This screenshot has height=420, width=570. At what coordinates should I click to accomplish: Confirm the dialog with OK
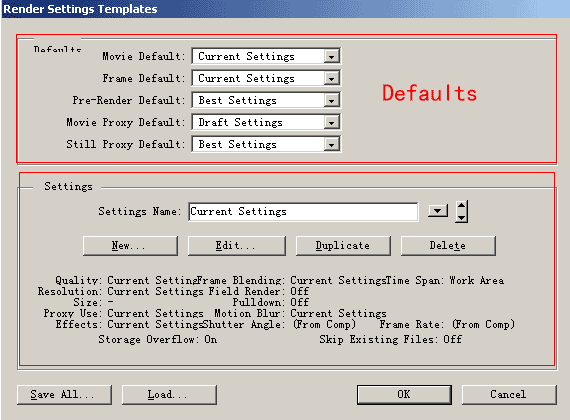[x=404, y=395]
